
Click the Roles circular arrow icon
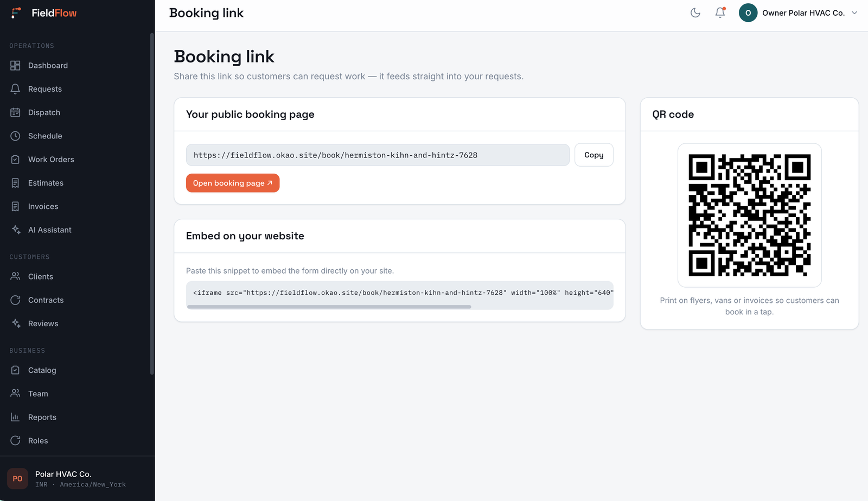point(15,441)
